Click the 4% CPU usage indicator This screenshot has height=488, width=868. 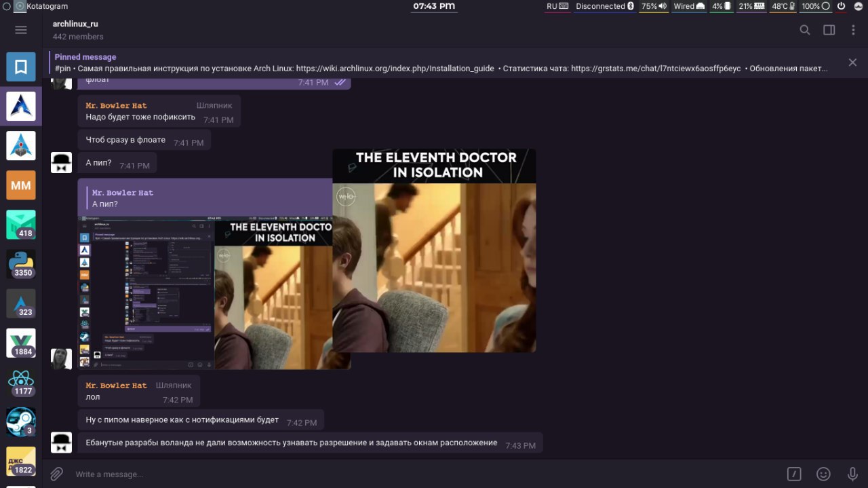721,6
